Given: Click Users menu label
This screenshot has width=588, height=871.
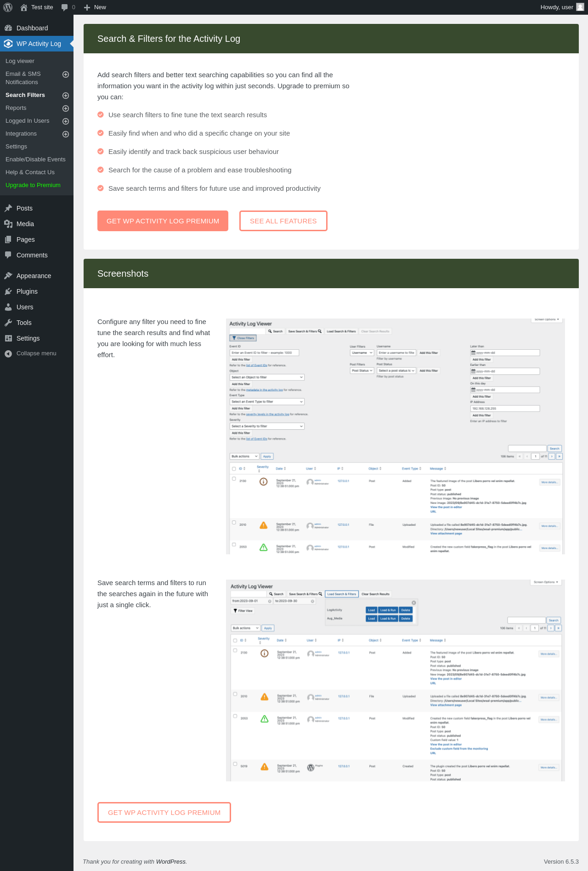Looking at the screenshot, I should 25,307.
